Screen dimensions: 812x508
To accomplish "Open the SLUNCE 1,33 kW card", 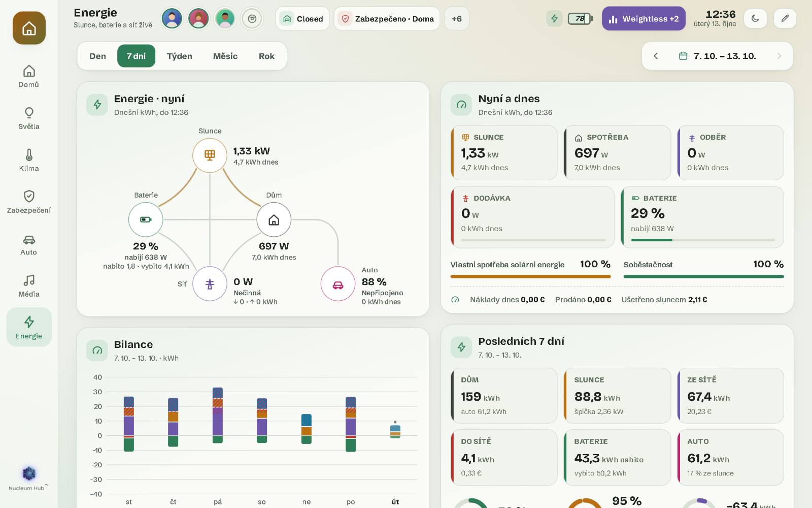I will click(x=504, y=153).
